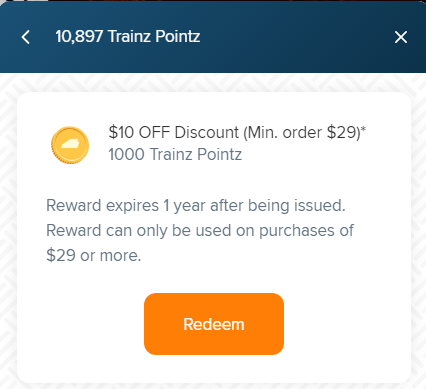Click the "$29 or more." line
Image resolution: width=426 pixels, height=389 pixels.
tap(94, 256)
